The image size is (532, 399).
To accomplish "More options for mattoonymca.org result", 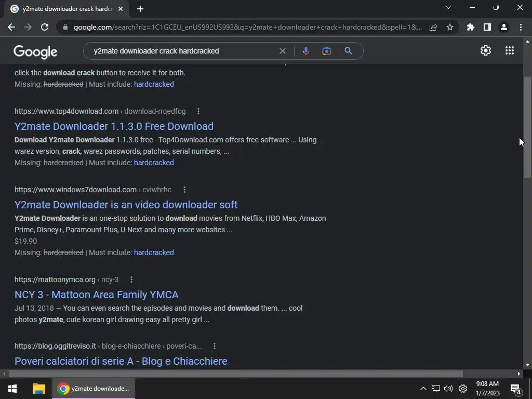I will (131, 280).
